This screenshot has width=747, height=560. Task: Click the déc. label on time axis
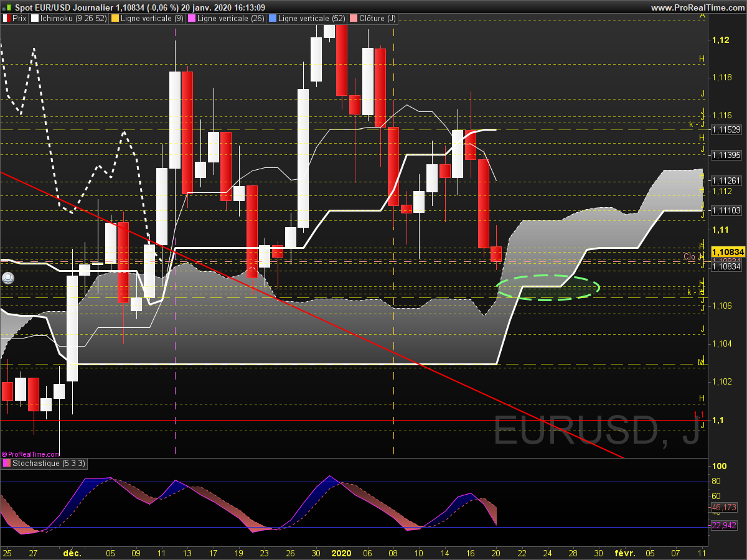[x=72, y=553]
